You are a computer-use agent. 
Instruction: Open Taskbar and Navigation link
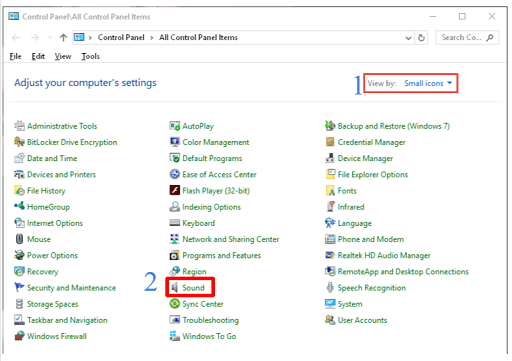pos(67,320)
